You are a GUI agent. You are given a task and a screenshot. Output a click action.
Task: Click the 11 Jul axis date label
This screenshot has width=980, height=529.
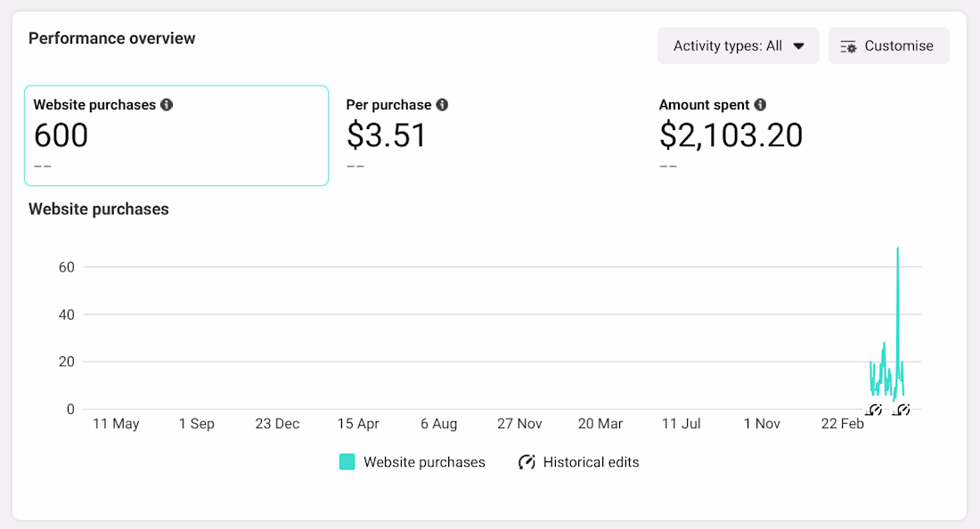[682, 423]
